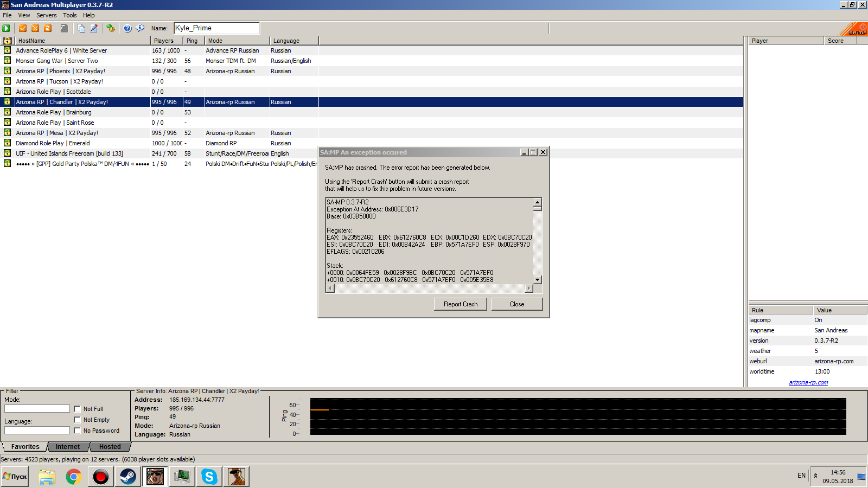The height and width of the screenshot is (488, 868).
Task: Select the Arizona RP | Phoenix server row
Action: [x=372, y=71]
